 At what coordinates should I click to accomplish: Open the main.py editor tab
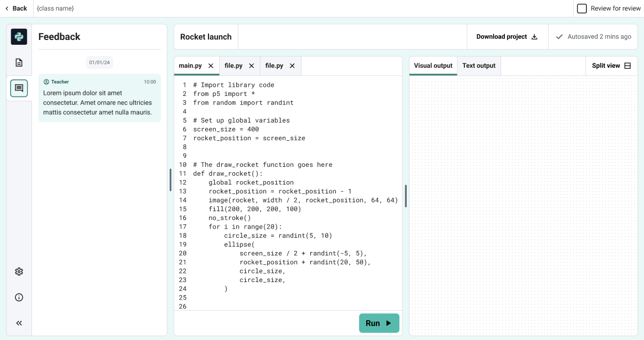pos(190,66)
